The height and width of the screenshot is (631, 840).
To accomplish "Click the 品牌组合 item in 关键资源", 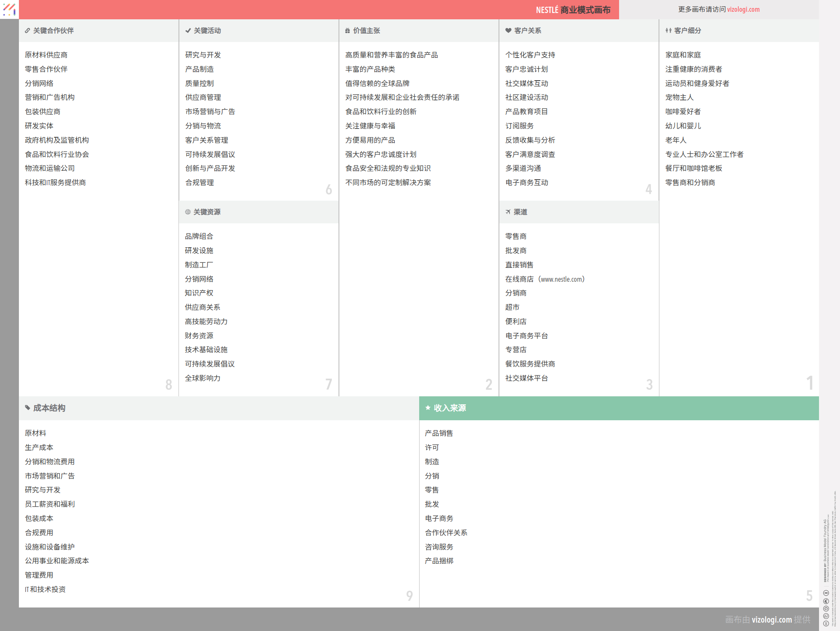I will [x=199, y=236].
